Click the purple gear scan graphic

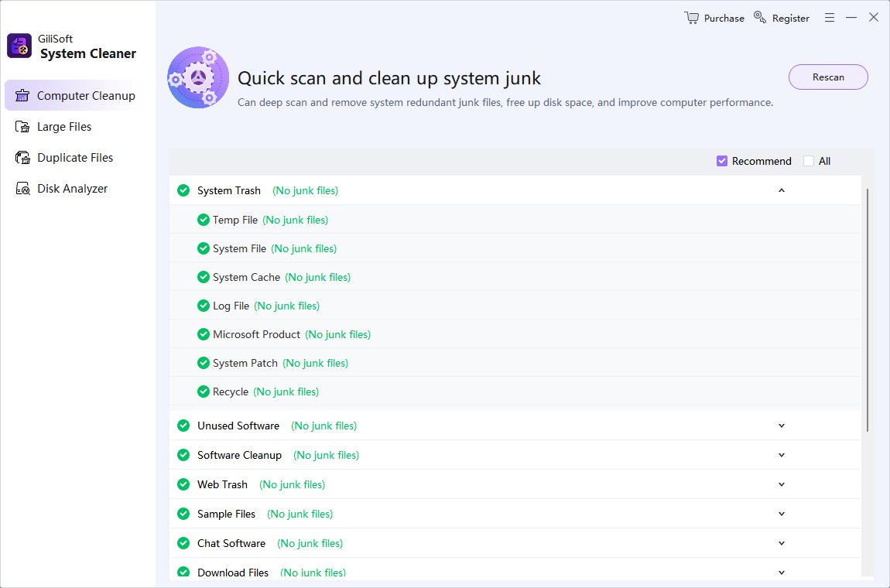coord(198,77)
